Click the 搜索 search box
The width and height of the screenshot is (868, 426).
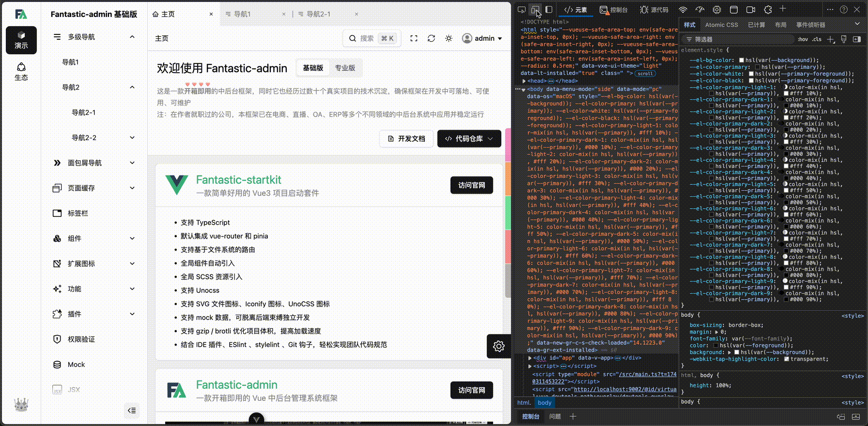coord(372,38)
